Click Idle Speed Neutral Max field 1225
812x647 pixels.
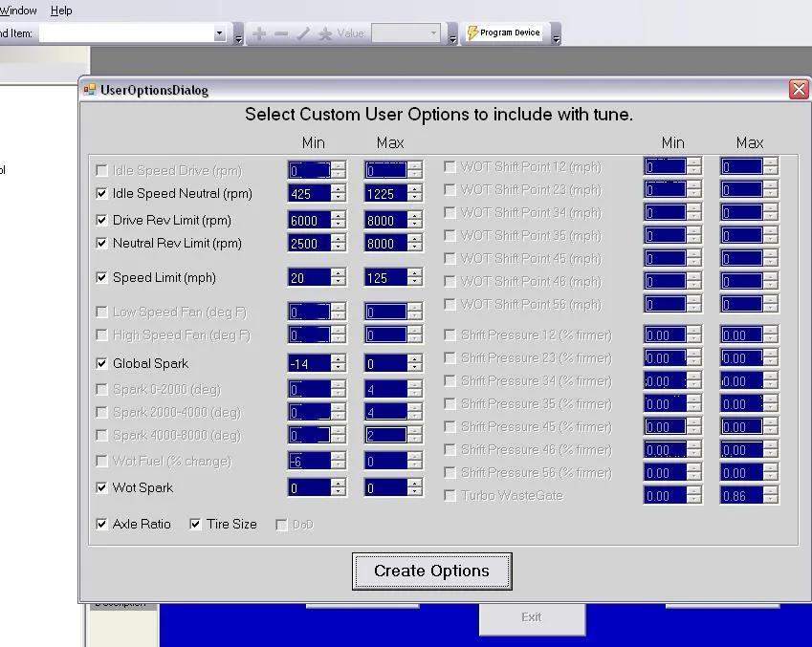pos(385,194)
